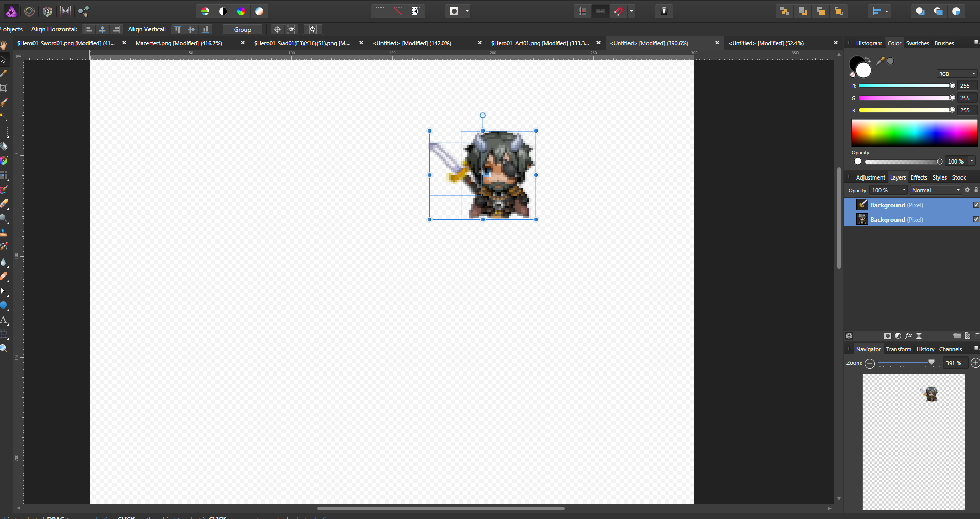Click the Move to Front arrange icon
The image size is (980, 519).
(x=839, y=11)
